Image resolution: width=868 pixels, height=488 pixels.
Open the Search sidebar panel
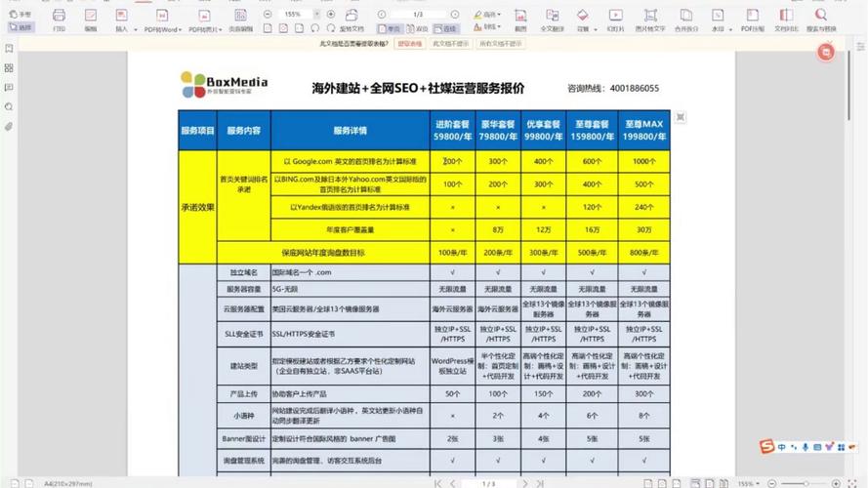pos(9,106)
